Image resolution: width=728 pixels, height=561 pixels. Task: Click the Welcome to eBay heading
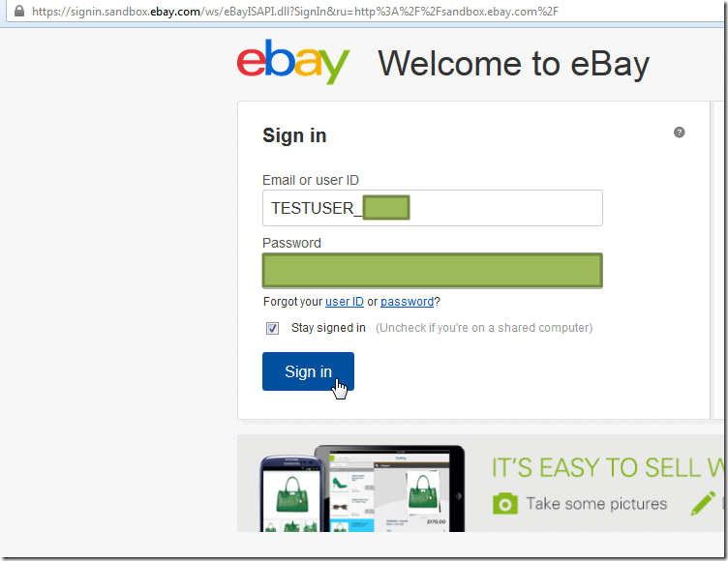pyautogui.click(x=513, y=64)
